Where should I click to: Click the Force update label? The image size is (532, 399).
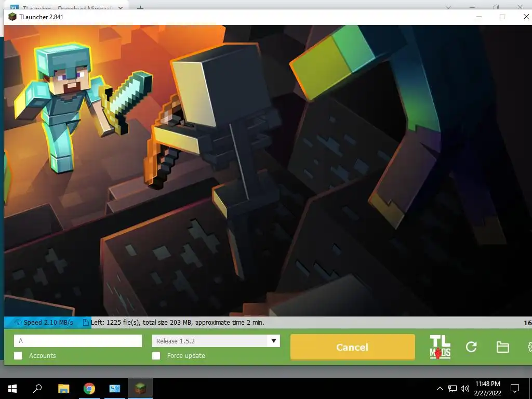[186, 355]
